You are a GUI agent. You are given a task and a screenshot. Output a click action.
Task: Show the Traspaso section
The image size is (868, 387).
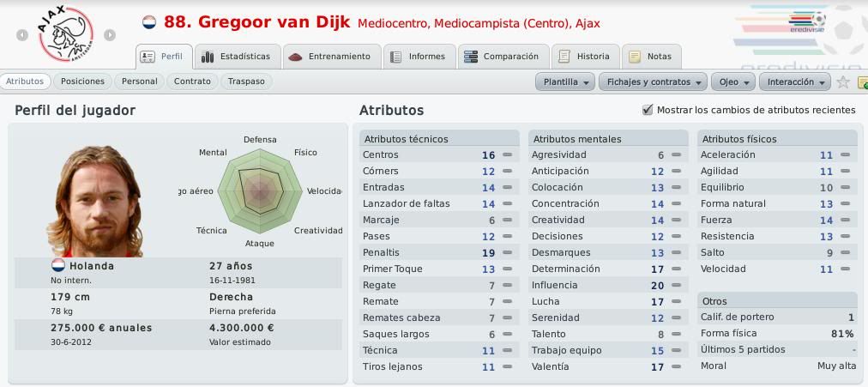pyautogui.click(x=246, y=82)
